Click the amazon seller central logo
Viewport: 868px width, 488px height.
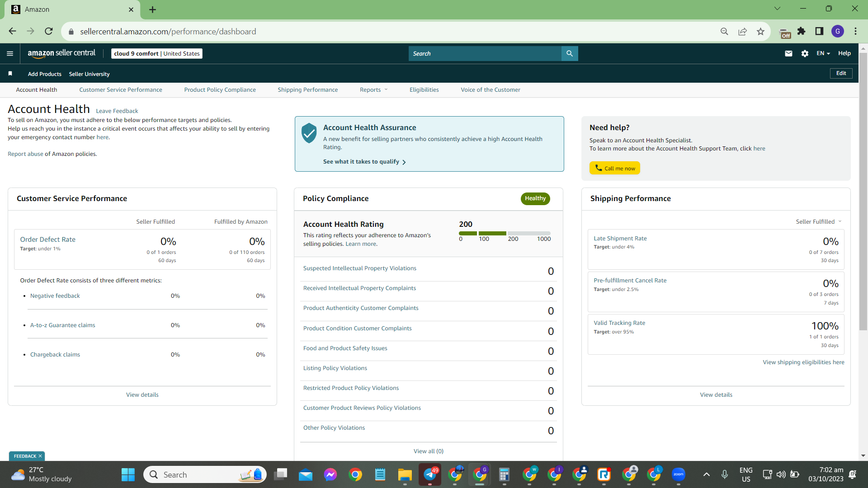pyautogui.click(x=61, y=53)
